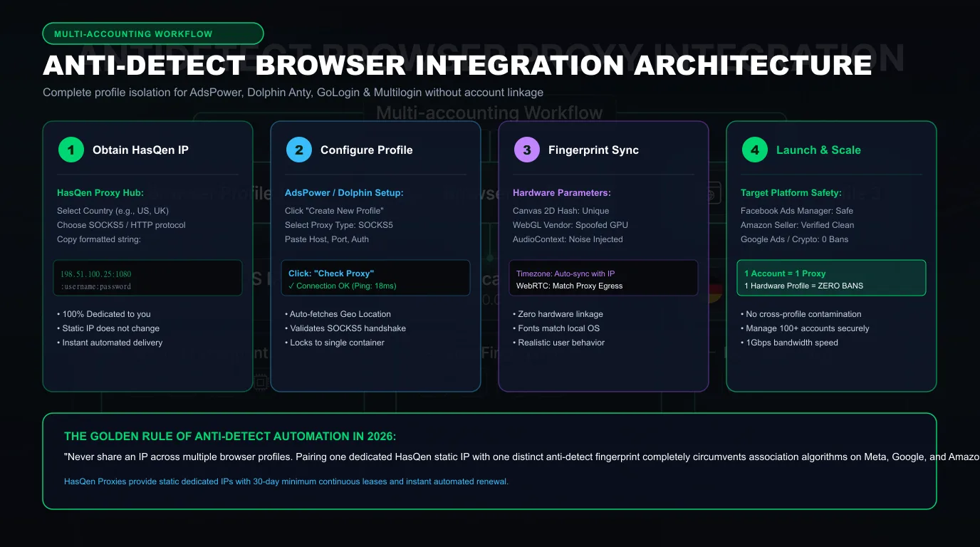This screenshot has width=980, height=547.
Task: Click the 'Copy formatted string:' line
Action: [99, 239]
